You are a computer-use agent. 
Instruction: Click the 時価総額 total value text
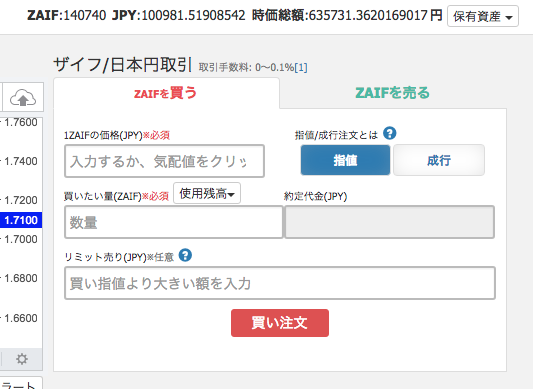click(347, 15)
